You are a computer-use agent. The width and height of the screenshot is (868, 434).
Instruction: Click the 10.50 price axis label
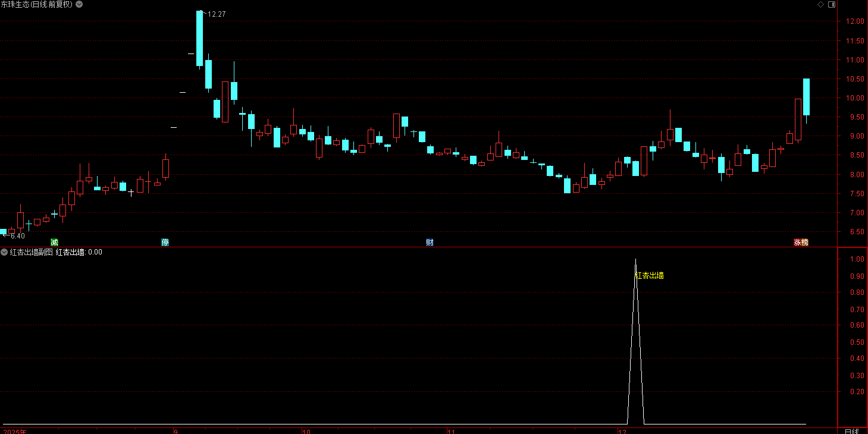[855, 79]
